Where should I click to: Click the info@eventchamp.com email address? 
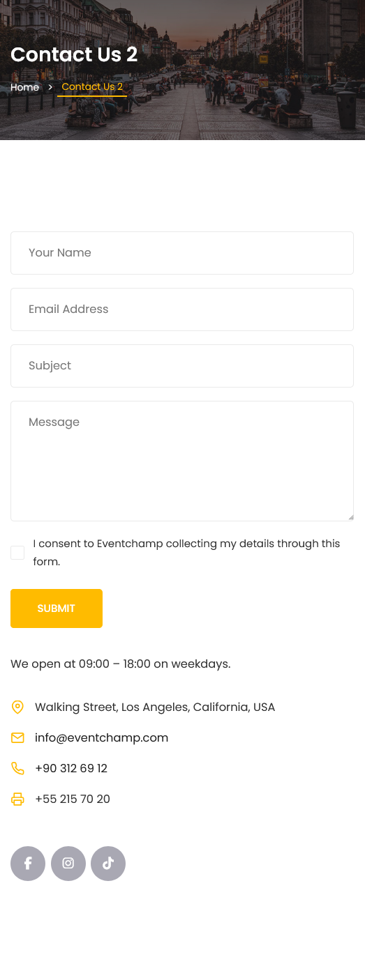coord(101,737)
